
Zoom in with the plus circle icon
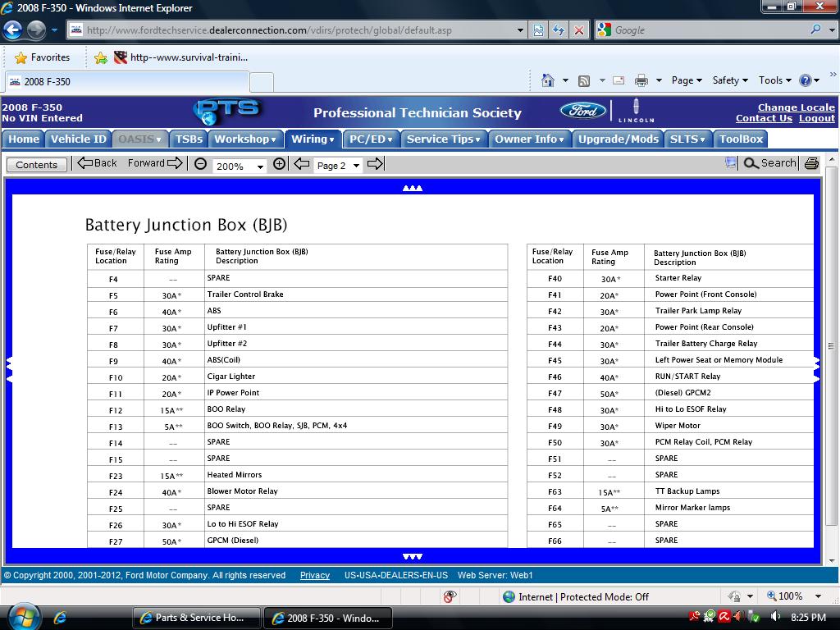click(279, 164)
